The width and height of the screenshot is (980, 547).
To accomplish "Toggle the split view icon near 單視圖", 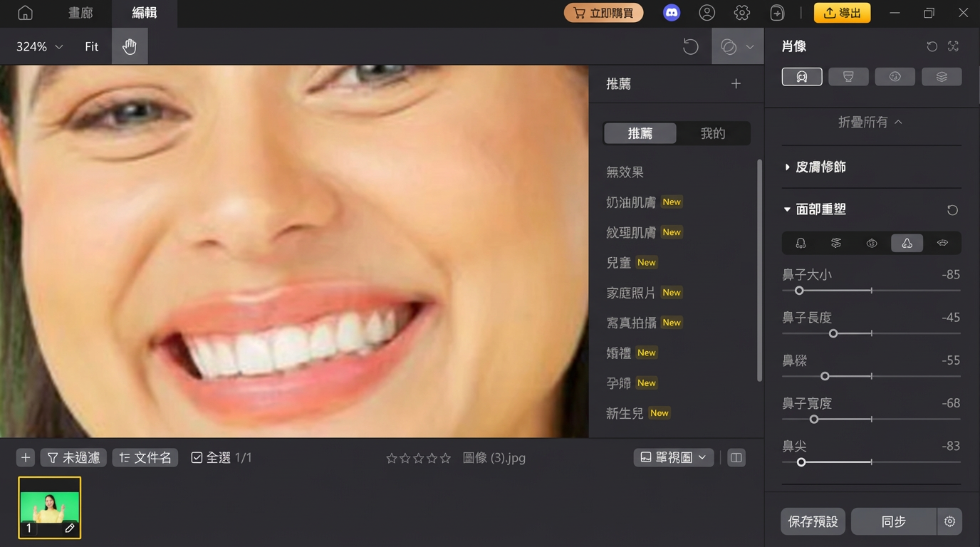I will [x=735, y=457].
